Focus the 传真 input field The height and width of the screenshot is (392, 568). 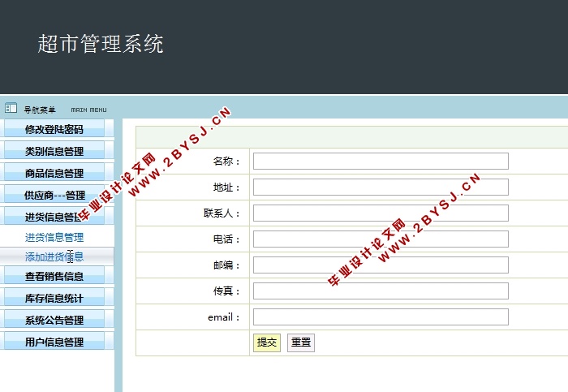click(381, 291)
